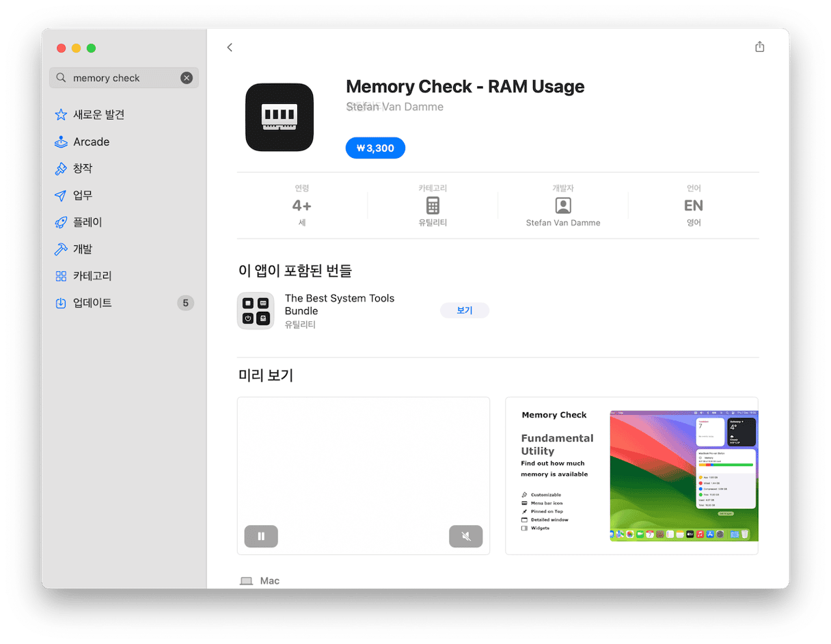Open 새로운 발견 in sidebar
This screenshot has height=644, width=831.
point(124,115)
